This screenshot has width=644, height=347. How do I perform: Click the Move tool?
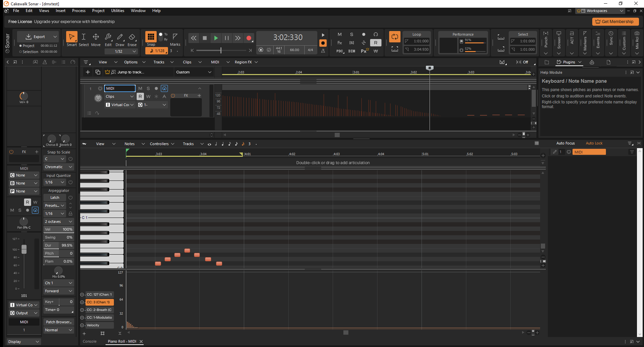tap(96, 37)
